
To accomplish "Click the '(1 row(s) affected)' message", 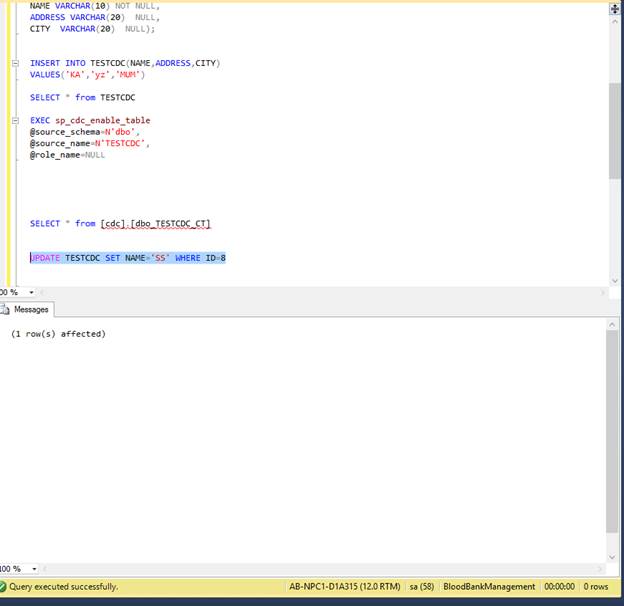I will (58, 334).
